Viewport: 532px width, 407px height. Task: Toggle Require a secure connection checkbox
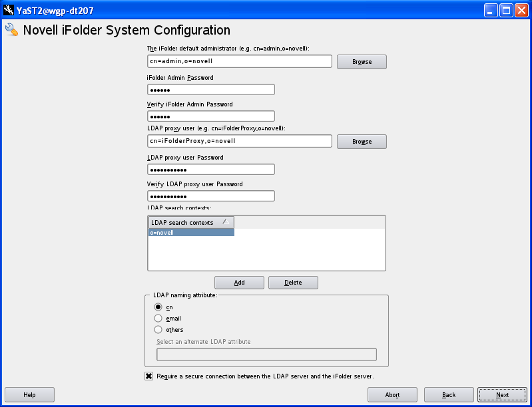pos(149,376)
